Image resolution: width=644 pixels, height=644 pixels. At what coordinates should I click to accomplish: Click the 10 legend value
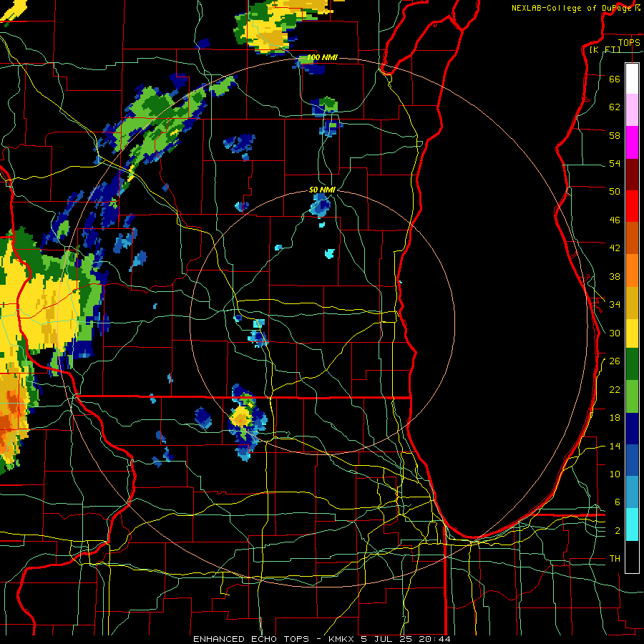coord(615,474)
